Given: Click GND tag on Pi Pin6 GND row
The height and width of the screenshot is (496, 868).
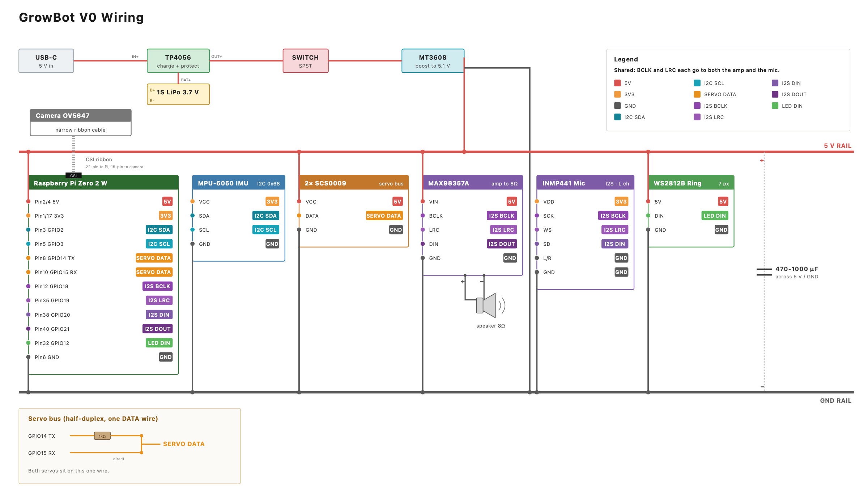Looking at the screenshot, I should [166, 357].
